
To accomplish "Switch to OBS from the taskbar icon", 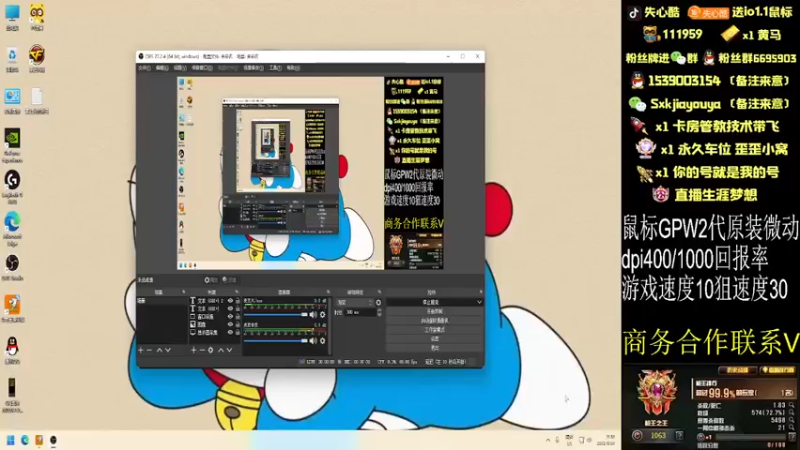I will (53, 440).
